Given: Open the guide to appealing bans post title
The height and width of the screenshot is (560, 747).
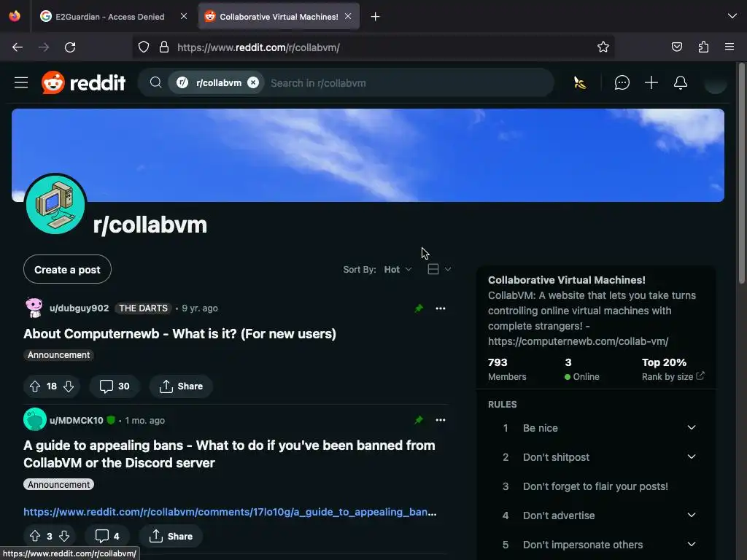Looking at the screenshot, I should click(x=229, y=454).
